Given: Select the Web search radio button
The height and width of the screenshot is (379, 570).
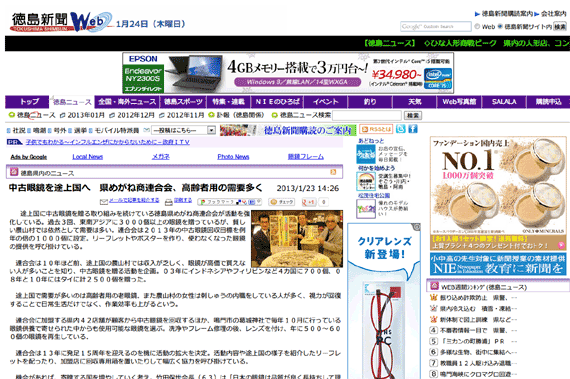Looking at the screenshot, I should click(x=477, y=26).
